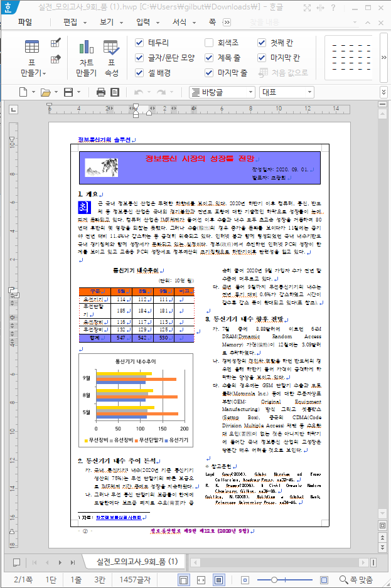Click the print preview icon
Image resolution: width=391 pixels, height=588 pixels.
pyautogui.click(x=115, y=92)
